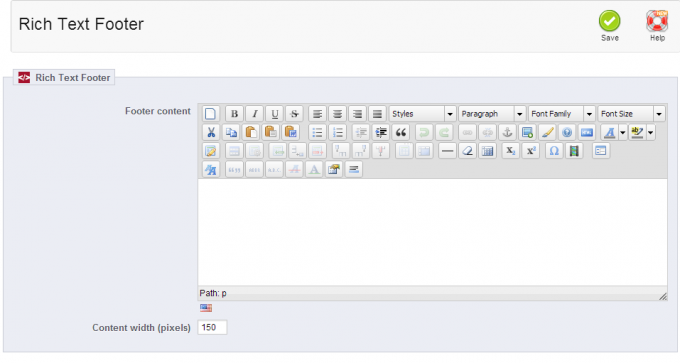This screenshot has width=680, height=363.
Task: Click the Insert/Edit Table pencil icon
Action: [x=211, y=151]
